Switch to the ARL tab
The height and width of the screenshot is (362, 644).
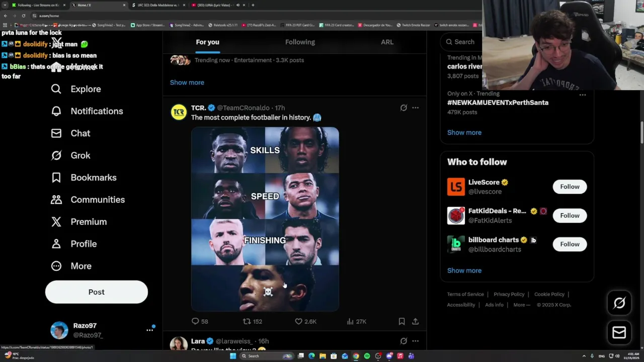pos(387,42)
